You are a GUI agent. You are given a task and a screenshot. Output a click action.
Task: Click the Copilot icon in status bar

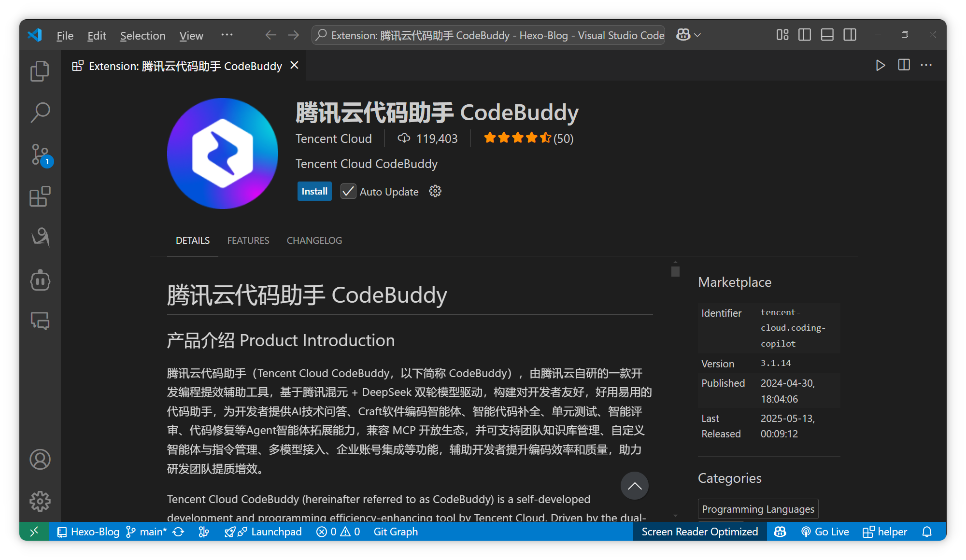click(780, 532)
